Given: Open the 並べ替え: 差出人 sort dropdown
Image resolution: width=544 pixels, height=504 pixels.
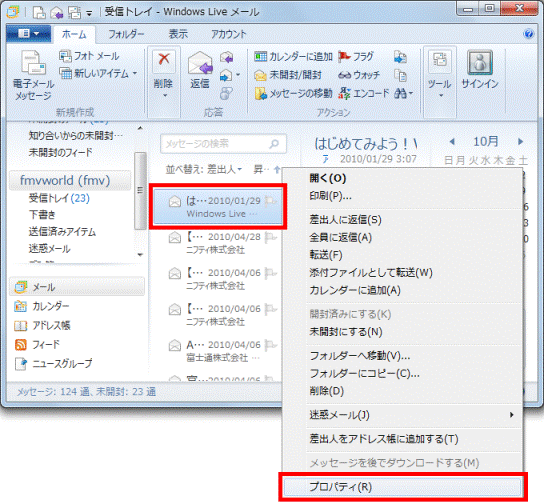Looking at the screenshot, I should tap(204, 169).
